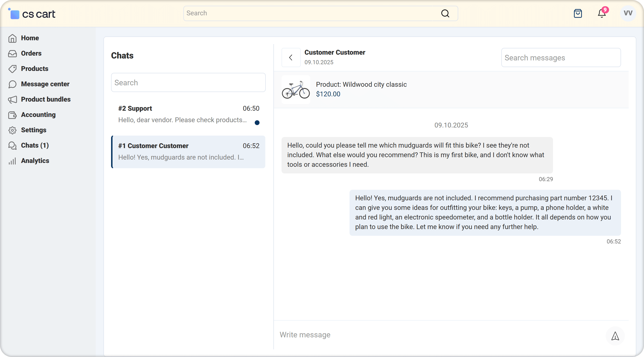Click the Analytics bar chart icon
The image size is (644, 357).
point(12,161)
